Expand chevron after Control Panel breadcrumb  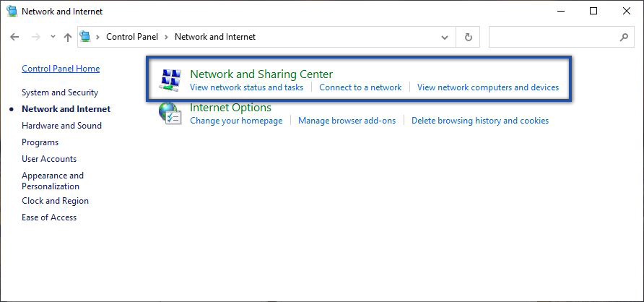tap(167, 37)
